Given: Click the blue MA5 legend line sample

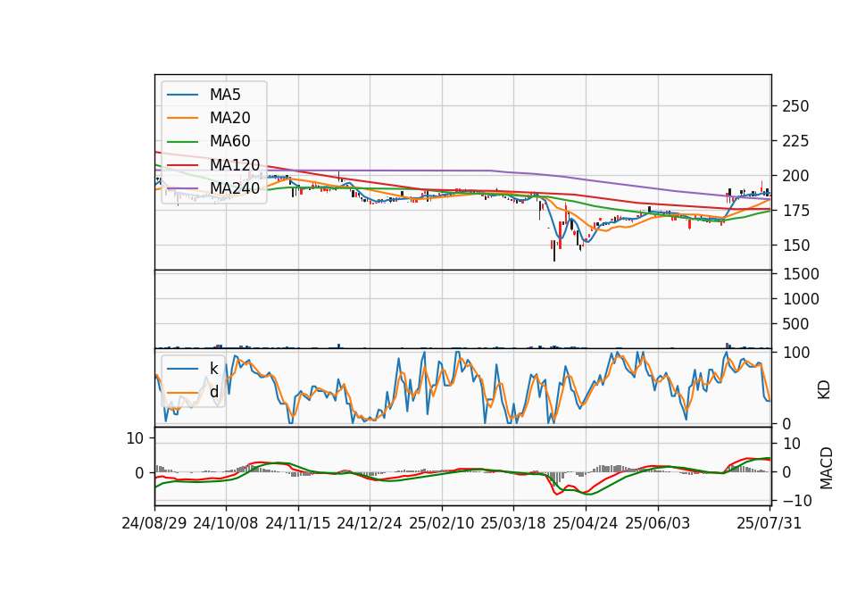Looking at the screenshot, I should pyautogui.click(x=182, y=95).
